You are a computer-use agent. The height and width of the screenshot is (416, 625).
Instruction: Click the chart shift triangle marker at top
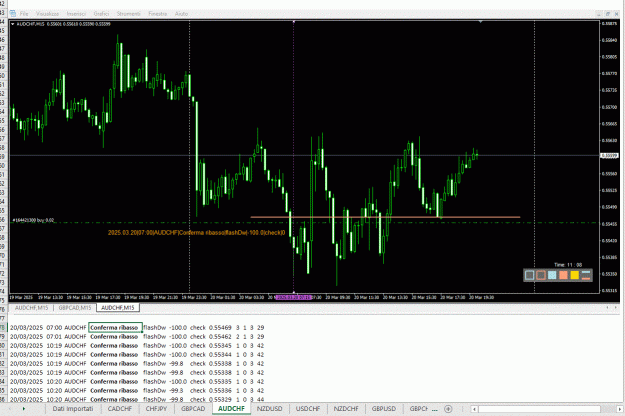click(x=481, y=22)
